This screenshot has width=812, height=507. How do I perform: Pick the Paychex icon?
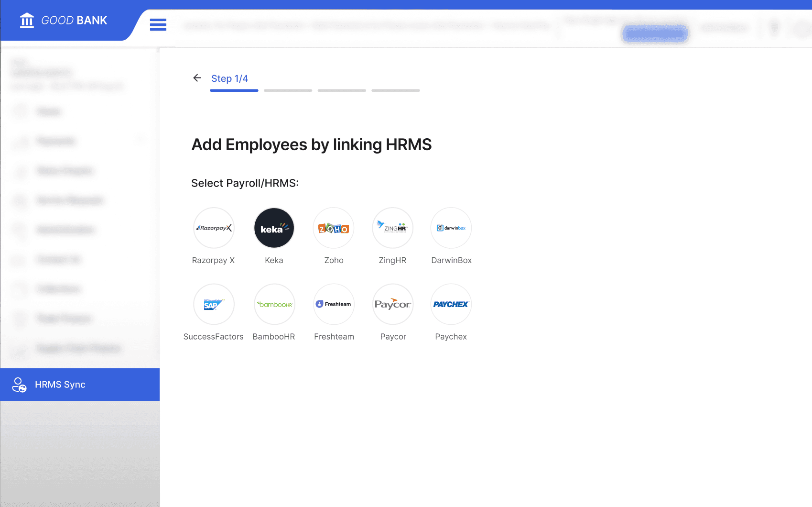point(451,304)
